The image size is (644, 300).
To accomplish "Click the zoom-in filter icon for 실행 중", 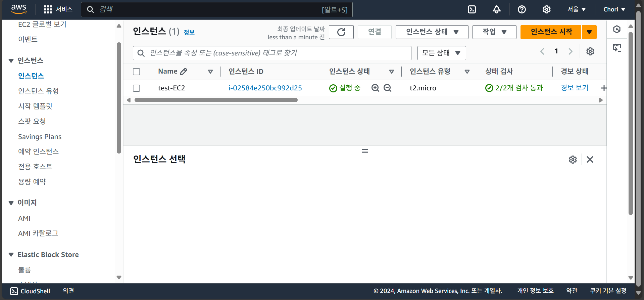I will 376,88.
